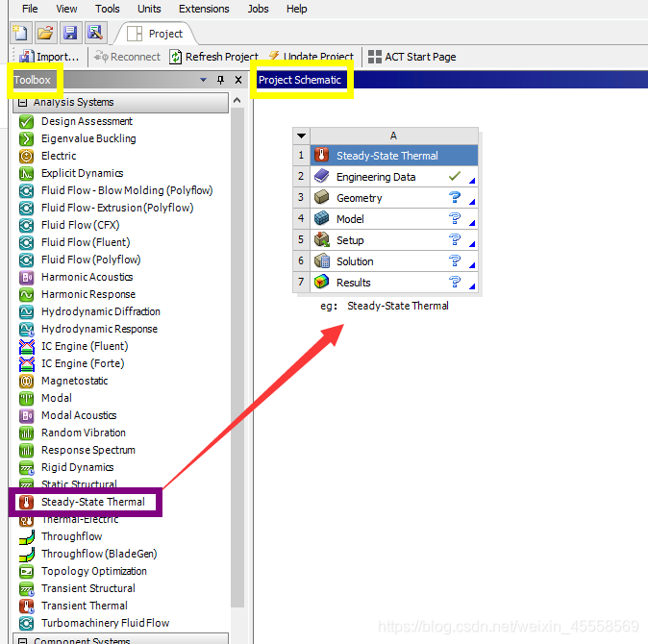Screen dimensions: 648x644
Task: Click the toolbox scroll up arrow
Action: click(x=237, y=100)
